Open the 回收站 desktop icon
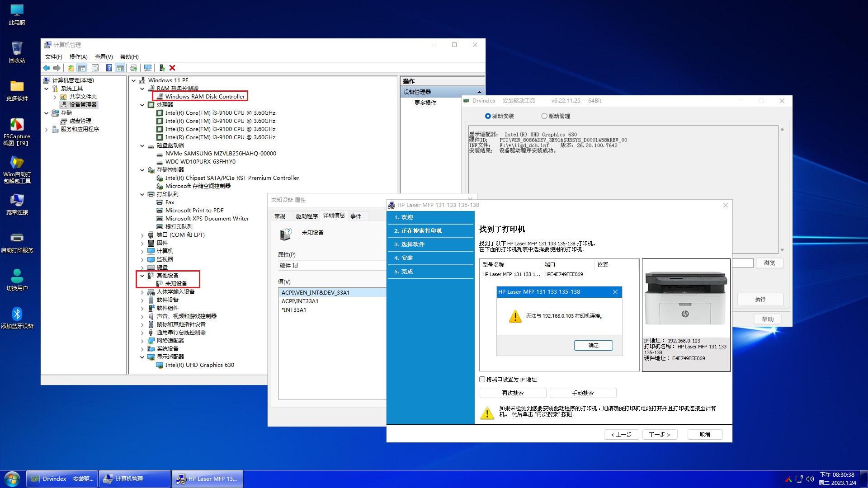868x488 pixels. click(x=17, y=52)
